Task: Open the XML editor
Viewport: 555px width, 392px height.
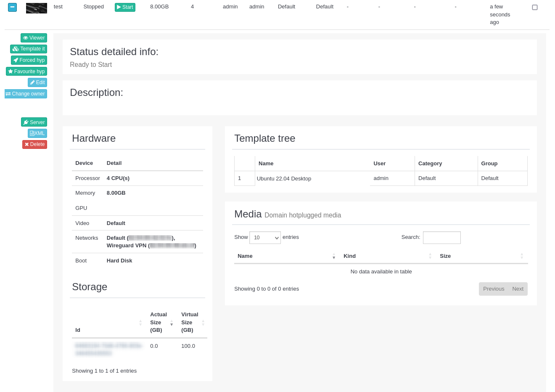Action: coord(37,133)
